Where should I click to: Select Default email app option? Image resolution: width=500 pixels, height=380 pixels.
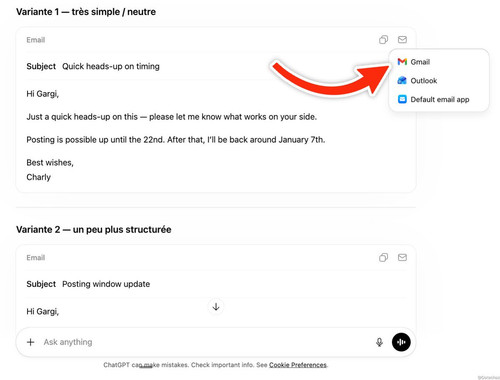coord(439,99)
